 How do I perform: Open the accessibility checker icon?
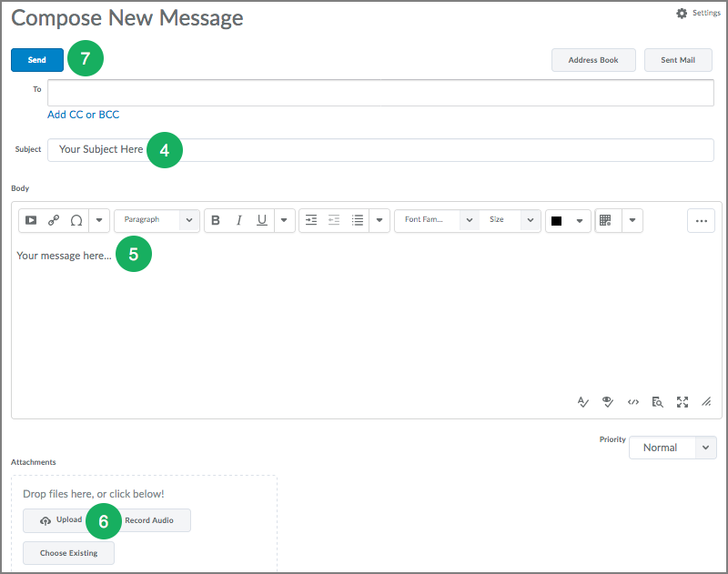pyautogui.click(x=607, y=402)
